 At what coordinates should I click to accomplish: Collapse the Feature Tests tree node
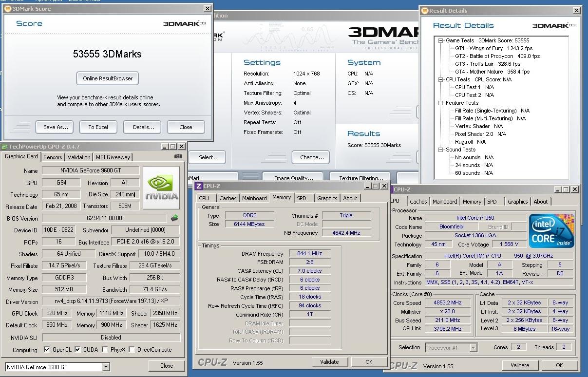click(440, 103)
